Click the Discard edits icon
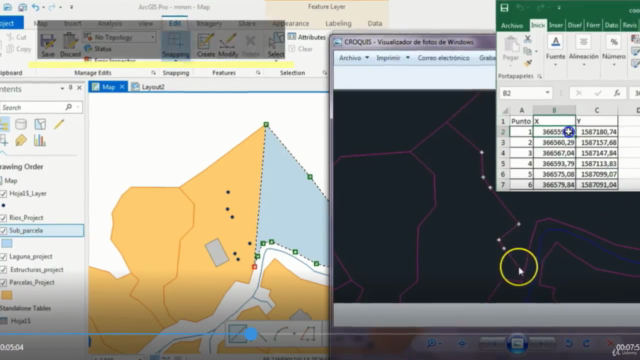The height and width of the screenshot is (360, 640). point(70,45)
